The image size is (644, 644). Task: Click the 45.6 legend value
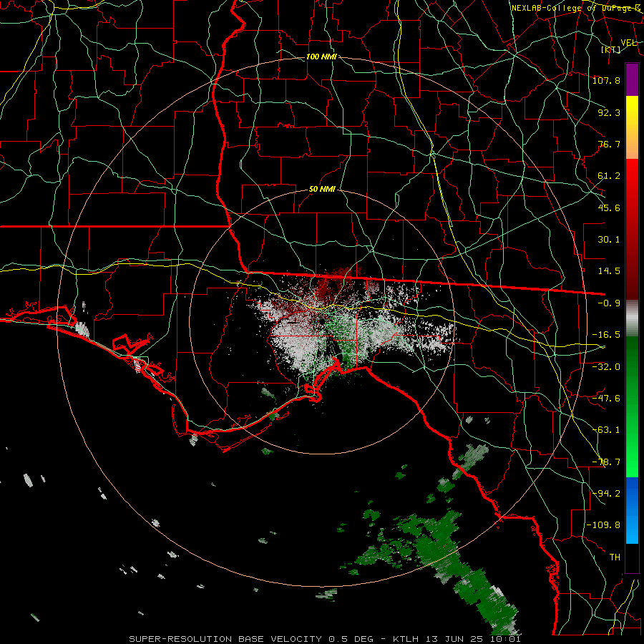point(609,208)
